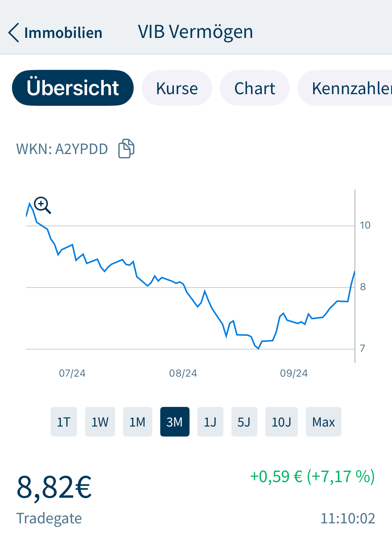Screen dimensions: 392x538
Task: Switch chart to 1M range
Action: point(137,422)
